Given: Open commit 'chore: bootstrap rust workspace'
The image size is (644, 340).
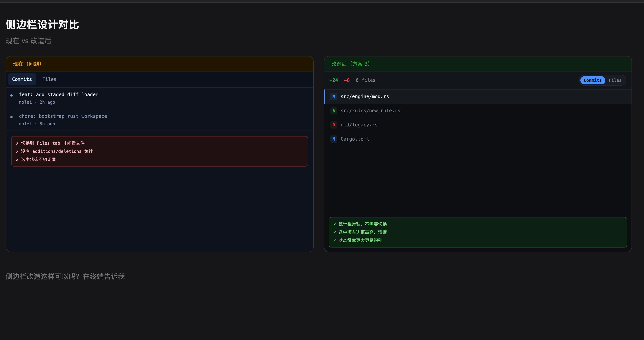Looking at the screenshot, I should [63, 116].
